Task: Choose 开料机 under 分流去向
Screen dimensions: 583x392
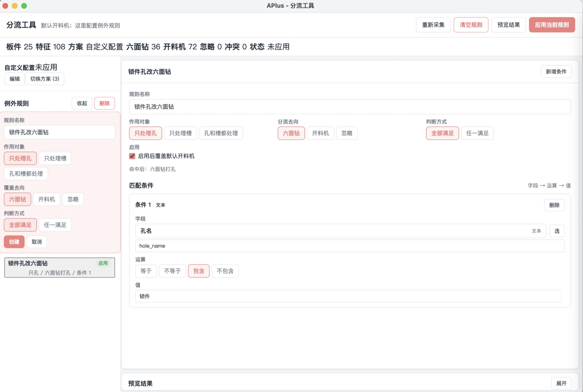Action: click(x=321, y=133)
